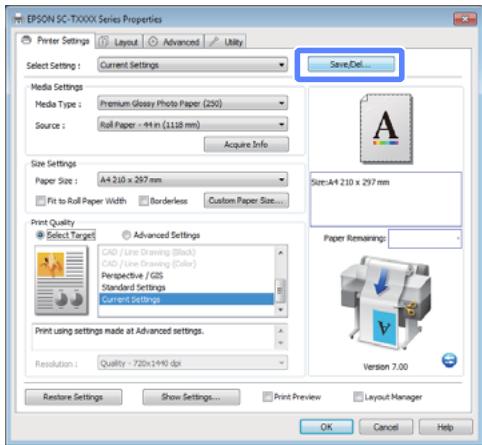
Task: Click the Restore Settings button
Action: tap(73, 397)
